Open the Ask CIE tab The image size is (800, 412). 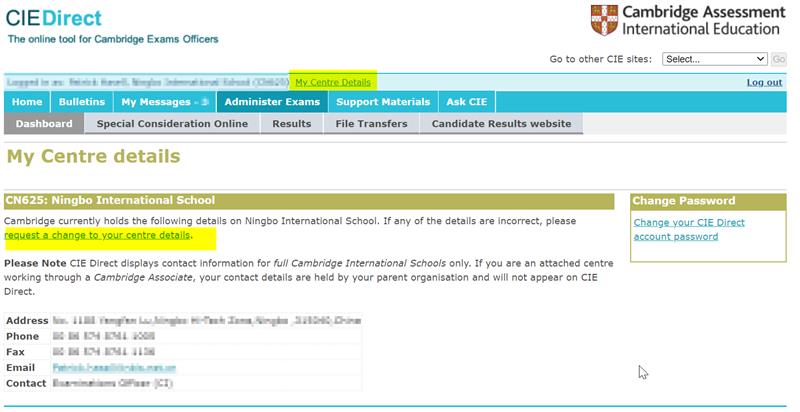tap(467, 102)
